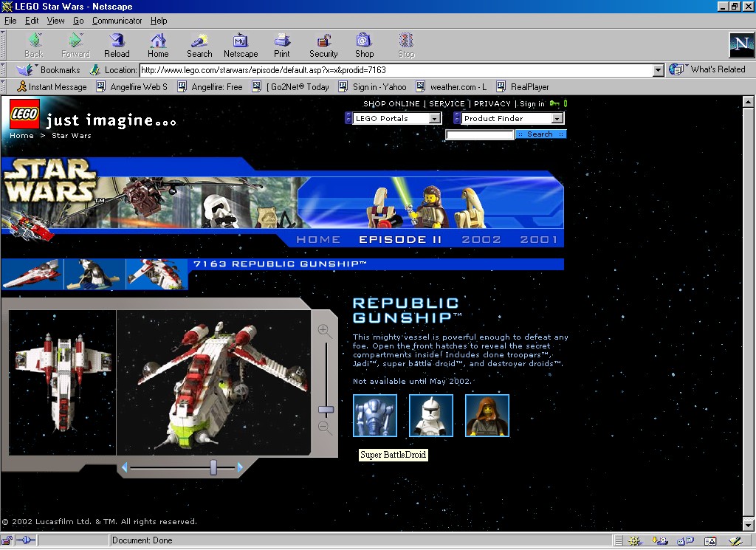The image size is (756, 550).
Task: Click the Print toolbar icon
Action: coord(282,45)
